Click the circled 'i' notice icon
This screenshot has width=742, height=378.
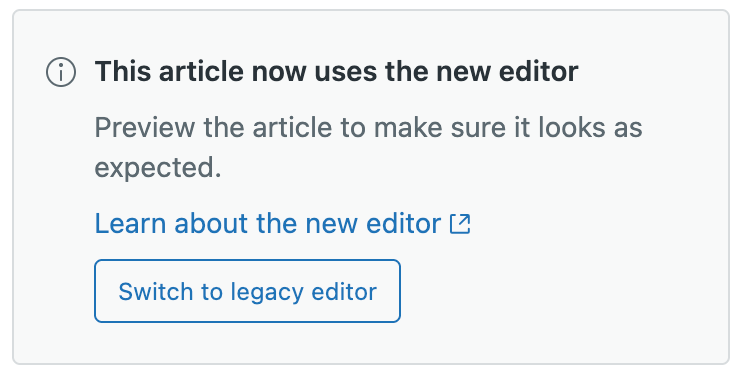pos(61,72)
